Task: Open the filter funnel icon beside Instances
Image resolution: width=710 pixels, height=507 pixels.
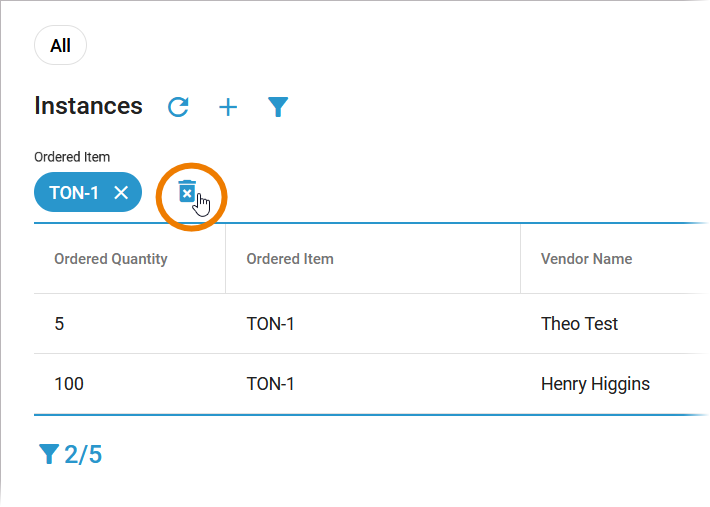Action: point(278,107)
